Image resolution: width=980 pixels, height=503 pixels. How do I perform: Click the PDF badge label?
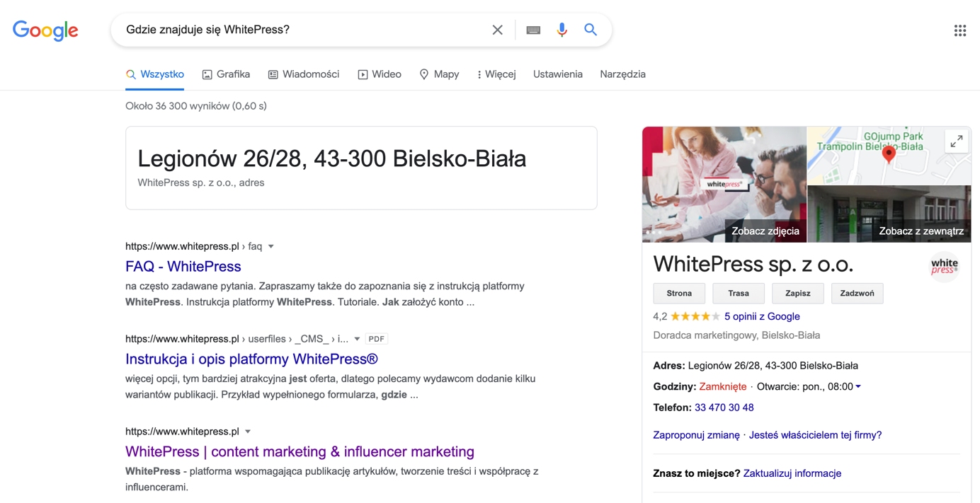[377, 340]
